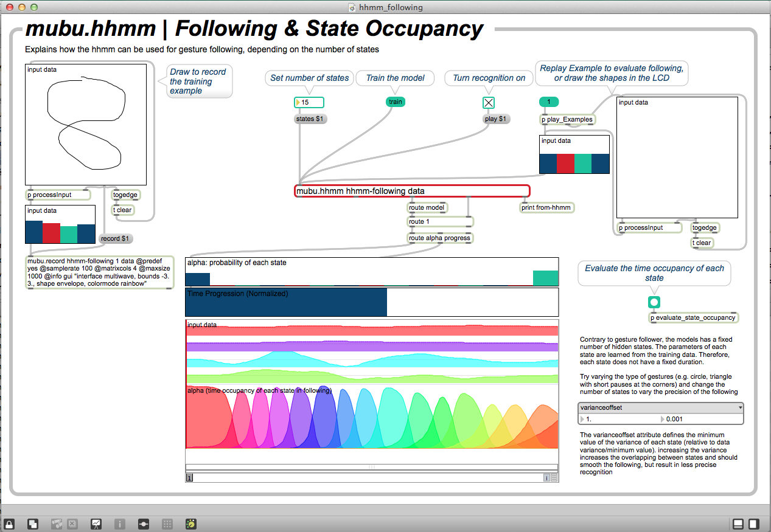Click the 0.001 varianceoffset number box

[x=700, y=419]
